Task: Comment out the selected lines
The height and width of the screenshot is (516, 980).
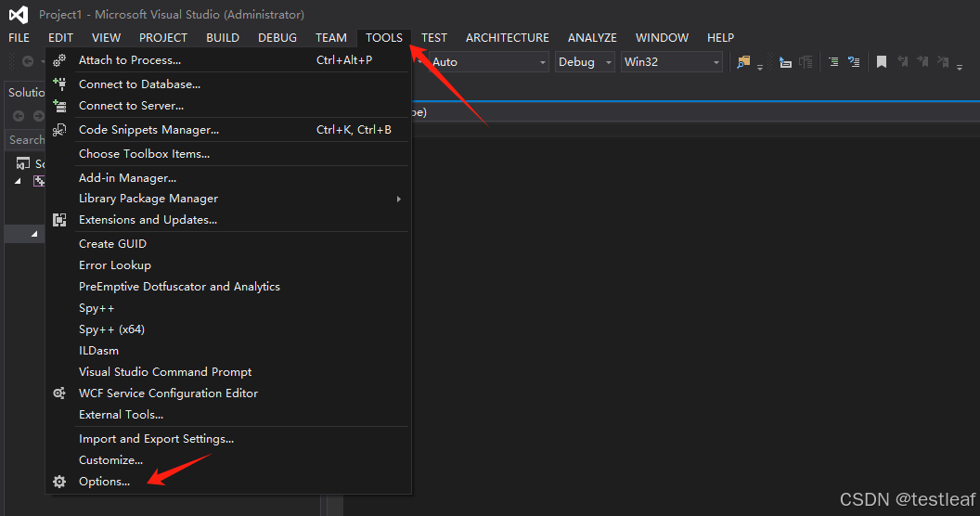Action: click(833, 62)
